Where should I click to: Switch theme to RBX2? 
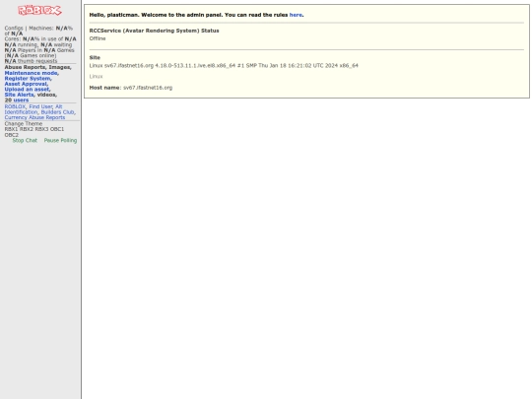pyautogui.click(x=27, y=129)
